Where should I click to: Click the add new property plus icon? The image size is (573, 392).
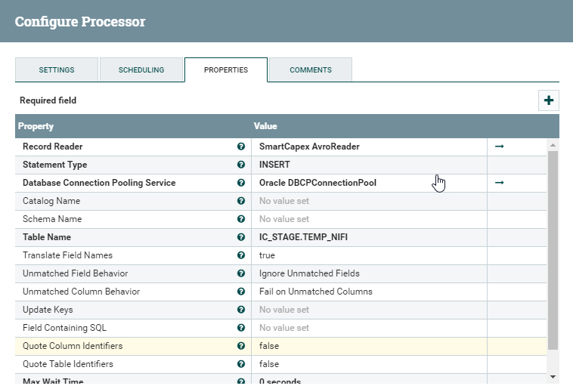(549, 100)
